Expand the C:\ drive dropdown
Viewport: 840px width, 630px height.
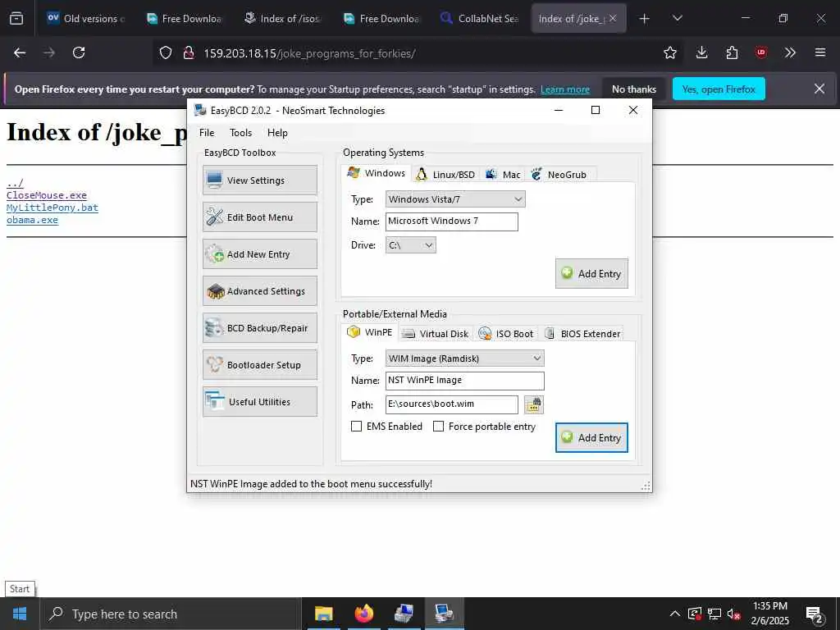(410, 245)
